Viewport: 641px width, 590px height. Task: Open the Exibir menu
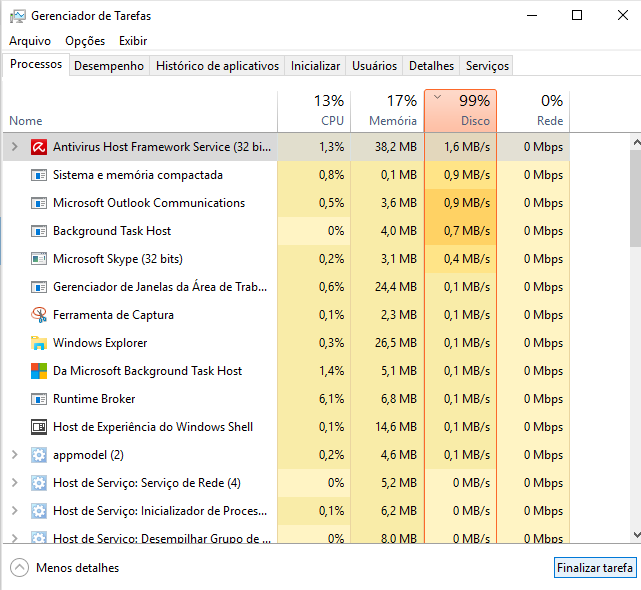(x=133, y=41)
